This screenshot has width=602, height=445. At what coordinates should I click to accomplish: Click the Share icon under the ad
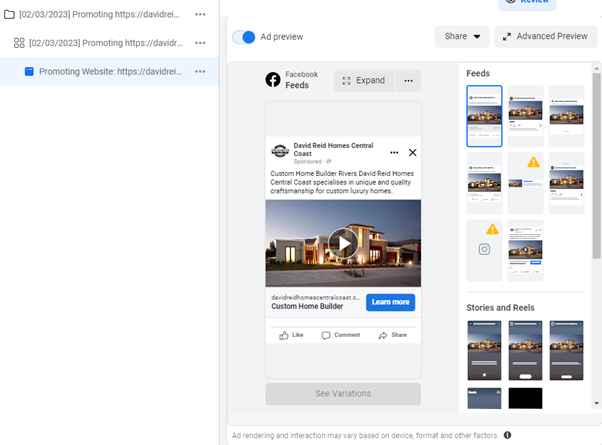[392, 335]
